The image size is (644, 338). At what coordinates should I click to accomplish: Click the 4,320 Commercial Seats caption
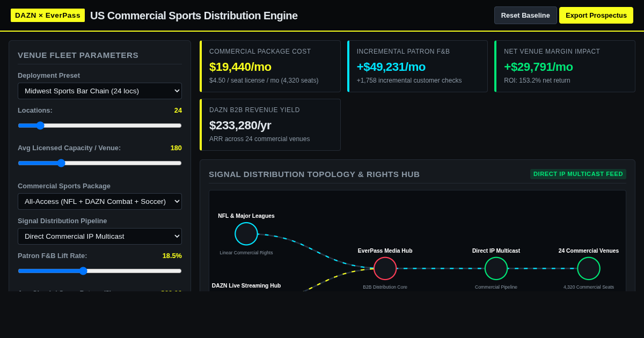coord(589,287)
